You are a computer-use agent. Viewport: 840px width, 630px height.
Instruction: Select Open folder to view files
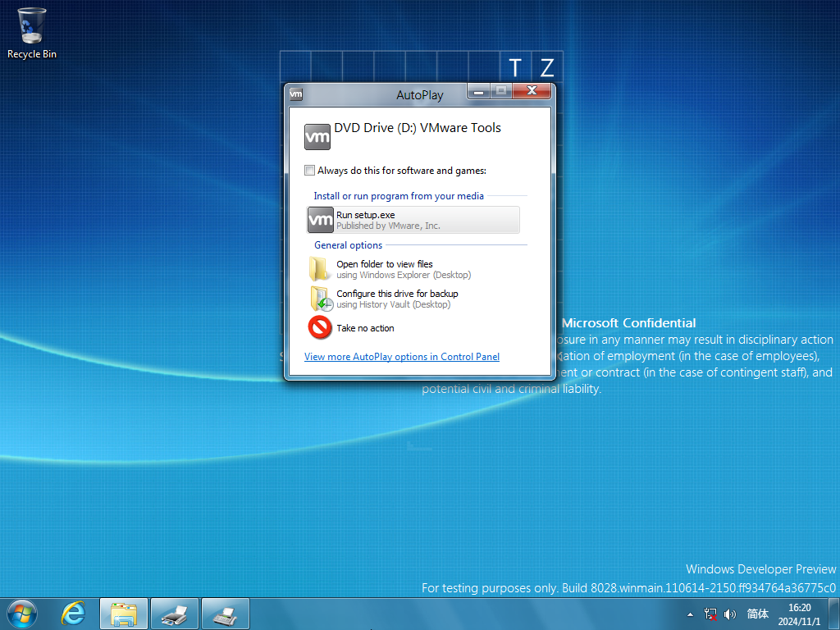[x=390, y=269]
